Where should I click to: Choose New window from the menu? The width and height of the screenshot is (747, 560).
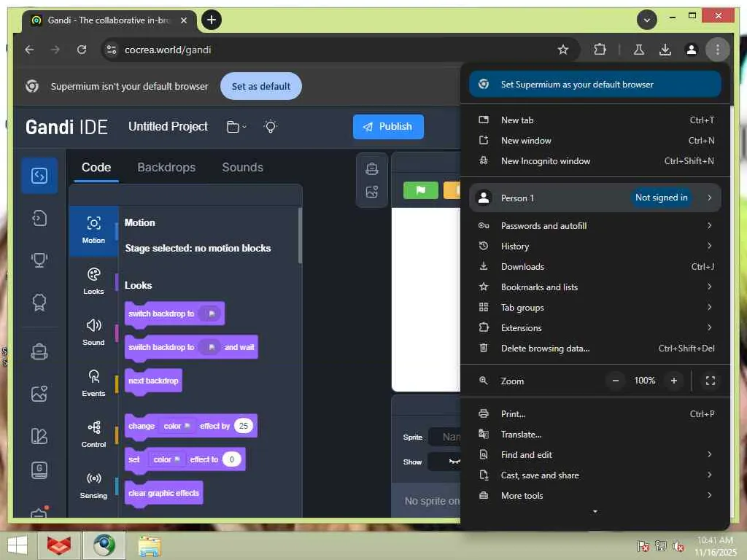tap(595, 141)
